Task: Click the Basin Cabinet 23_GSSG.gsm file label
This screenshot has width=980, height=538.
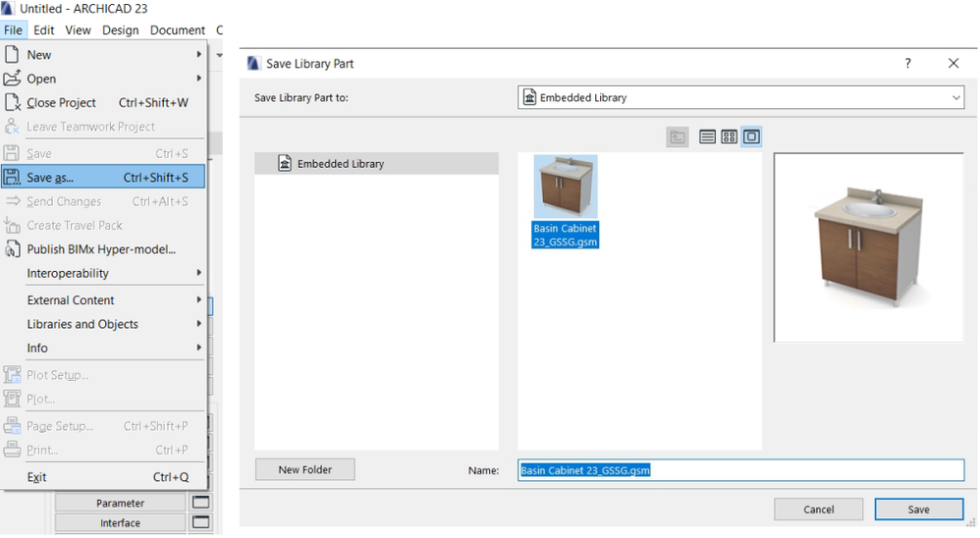Action: pyautogui.click(x=565, y=235)
